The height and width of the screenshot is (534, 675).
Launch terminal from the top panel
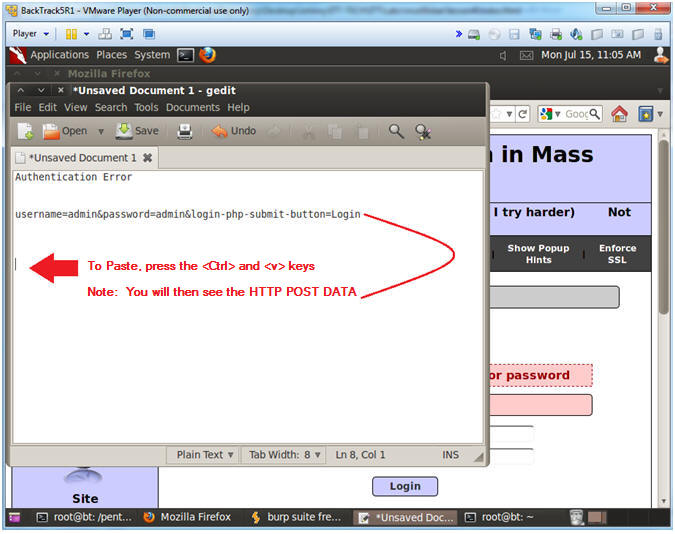186,55
